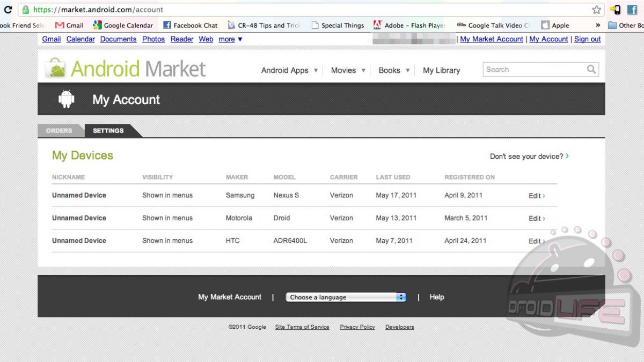
Task: Click the browser reload icon
Action: [8, 10]
